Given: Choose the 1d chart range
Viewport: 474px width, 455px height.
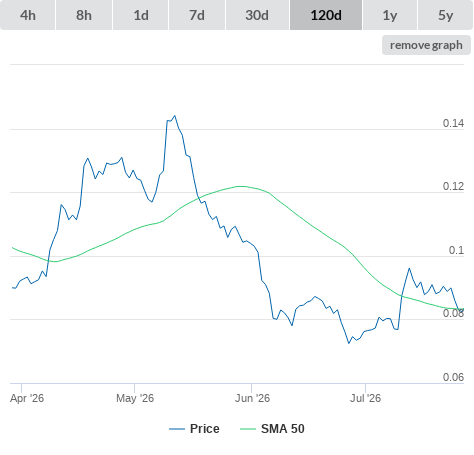Looking at the screenshot, I should [141, 15].
